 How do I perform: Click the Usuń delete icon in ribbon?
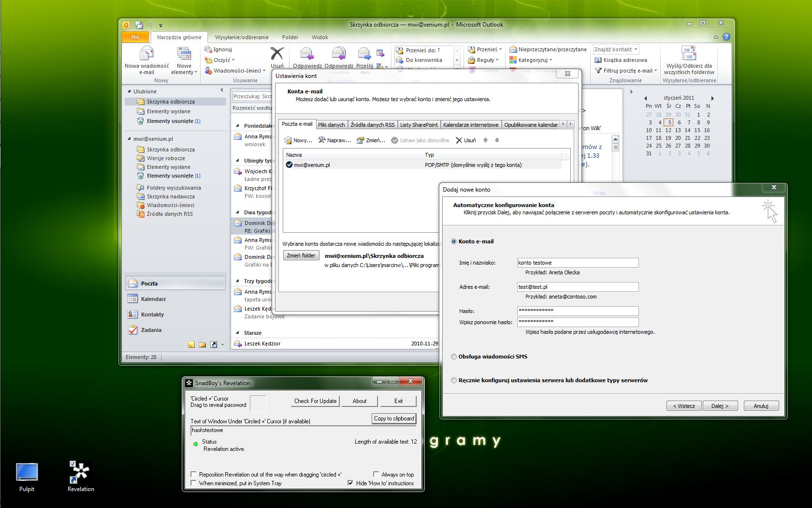(x=277, y=54)
